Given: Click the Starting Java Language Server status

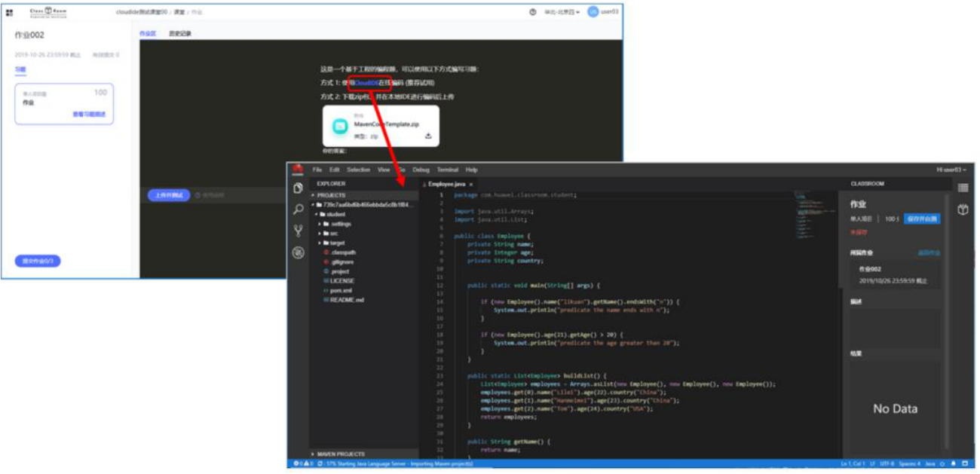Looking at the screenshot, I should point(396,463).
